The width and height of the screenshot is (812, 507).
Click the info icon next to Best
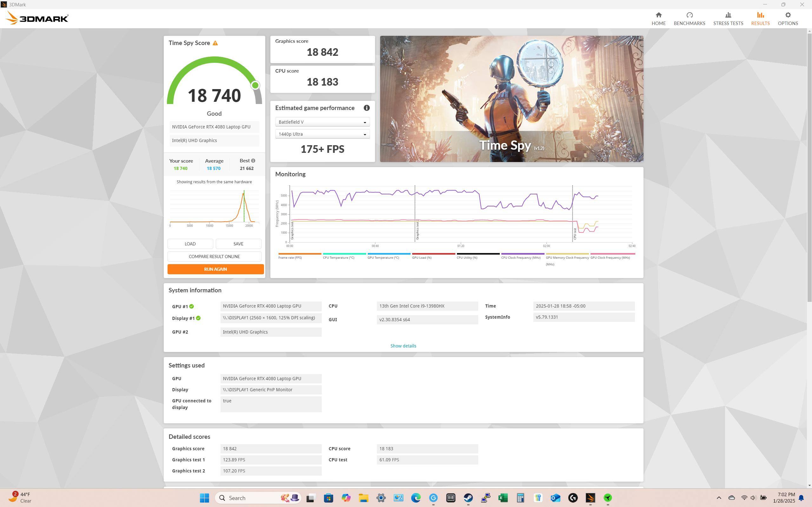(x=253, y=161)
